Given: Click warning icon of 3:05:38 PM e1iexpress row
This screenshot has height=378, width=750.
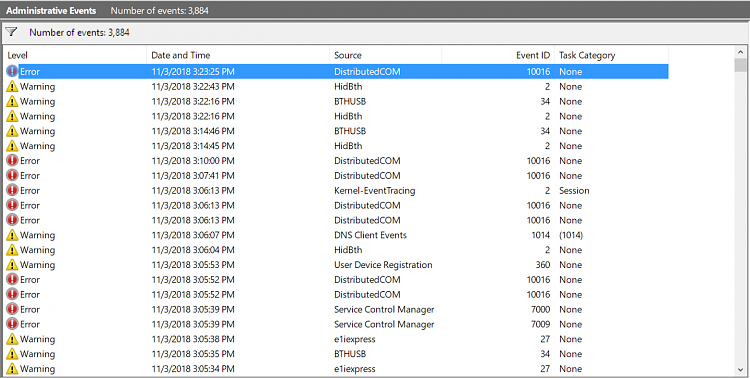Looking at the screenshot, I should pyautogui.click(x=12, y=339).
